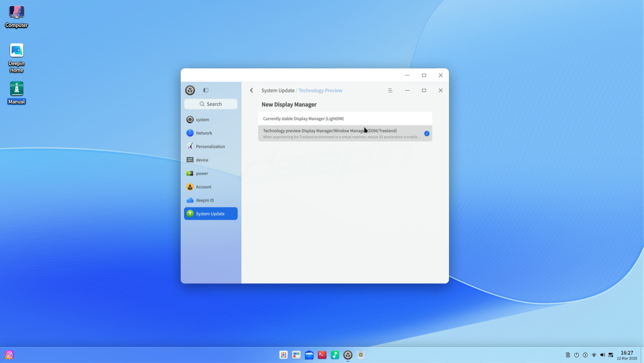Go back with the left arrow

tap(252, 90)
